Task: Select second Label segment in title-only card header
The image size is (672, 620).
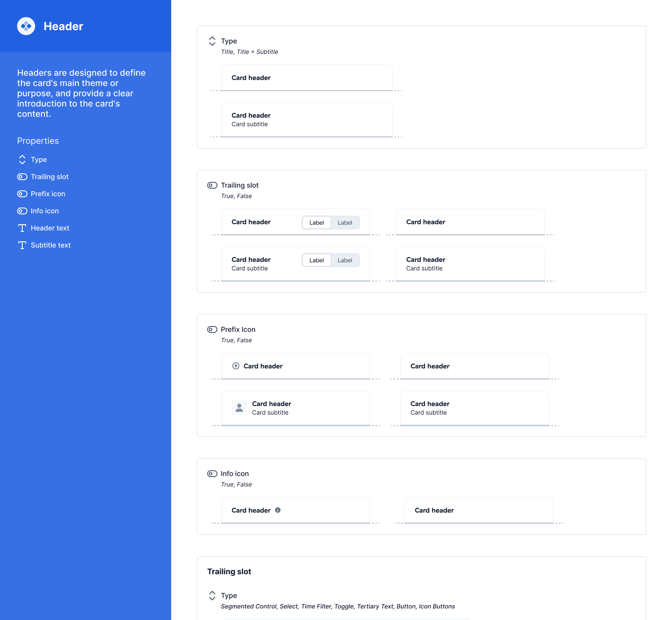Action: (x=345, y=222)
